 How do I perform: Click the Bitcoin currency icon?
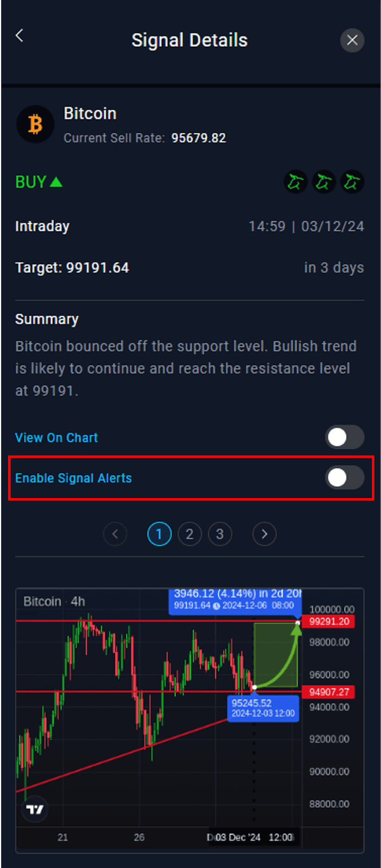click(x=35, y=124)
